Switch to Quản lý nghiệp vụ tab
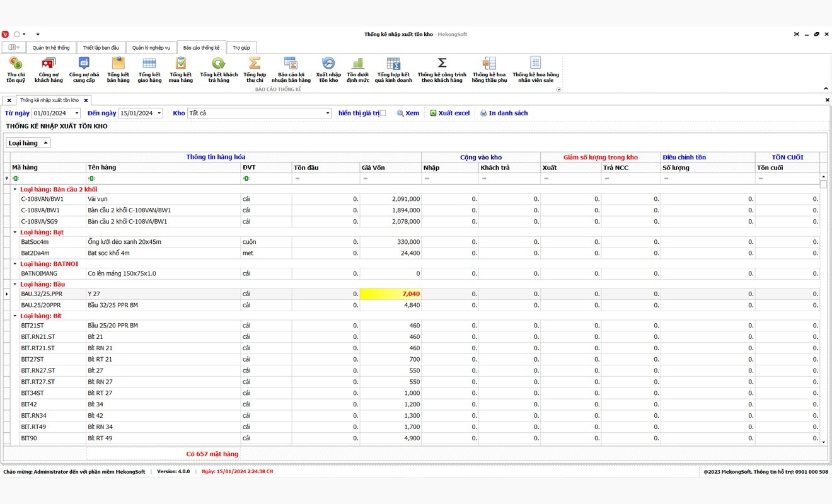Image resolution: width=832 pixels, height=504 pixels. point(151,48)
